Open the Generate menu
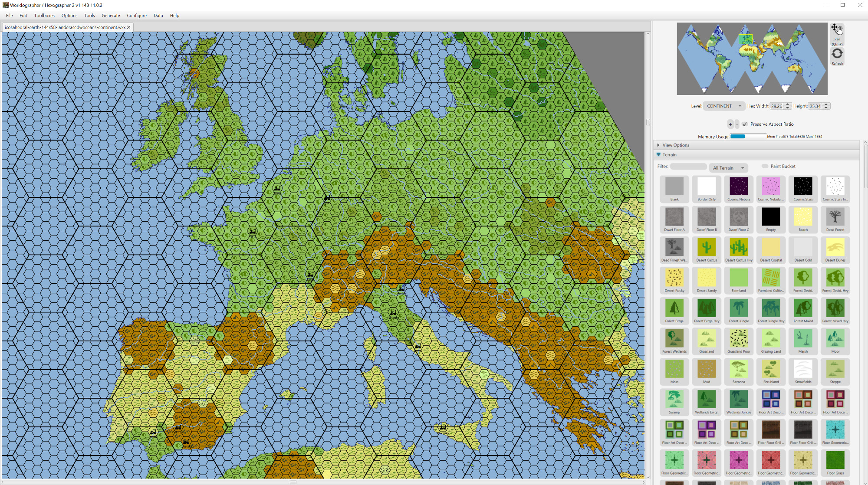The width and height of the screenshot is (868, 485). (x=111, y=16)
